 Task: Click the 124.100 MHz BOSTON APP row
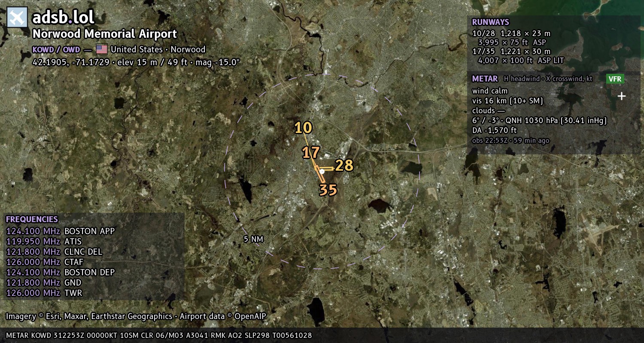tap(61, 232)
